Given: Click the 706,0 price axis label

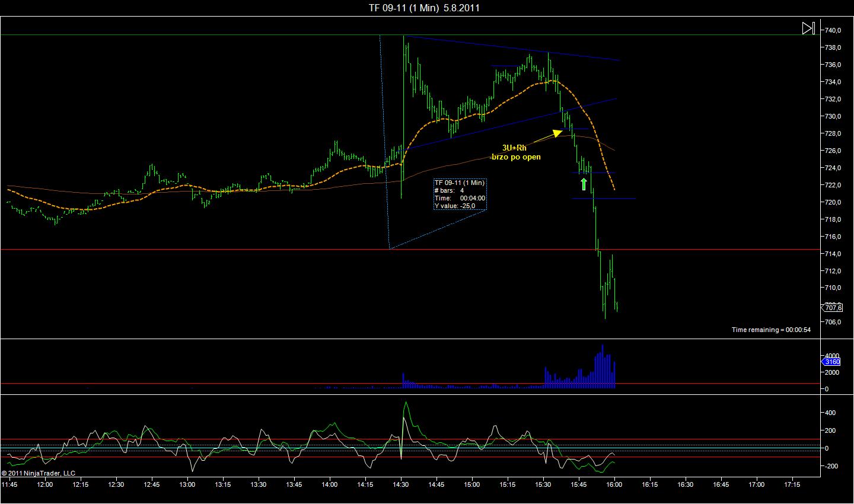Looking at the screenshot, I should pos(833,322).
